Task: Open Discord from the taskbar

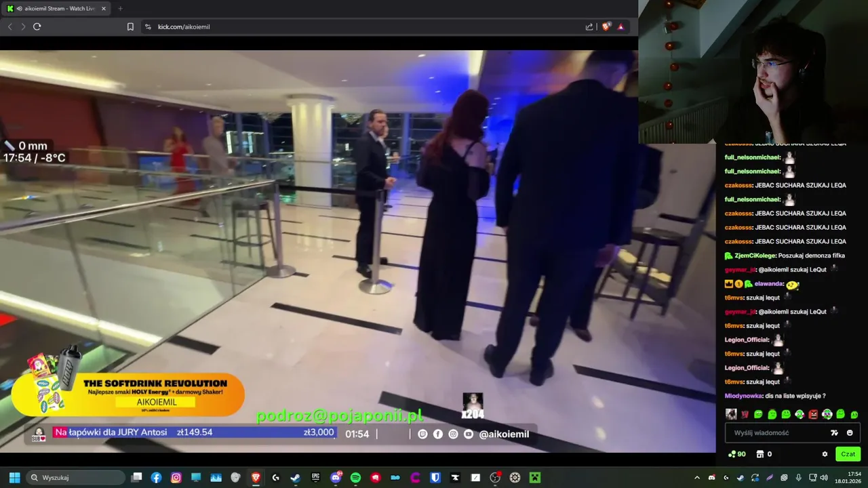Action: pyautogui.click(x=336, y=478)
